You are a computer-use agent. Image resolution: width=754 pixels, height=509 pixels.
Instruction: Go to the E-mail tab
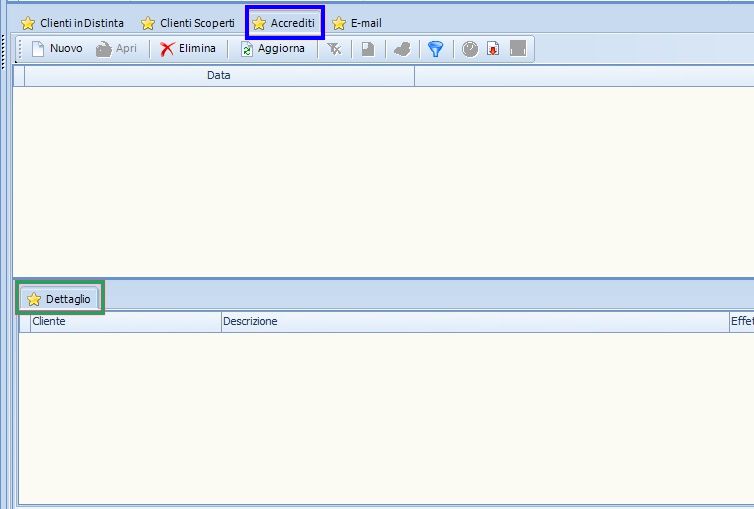click(357, 23)
